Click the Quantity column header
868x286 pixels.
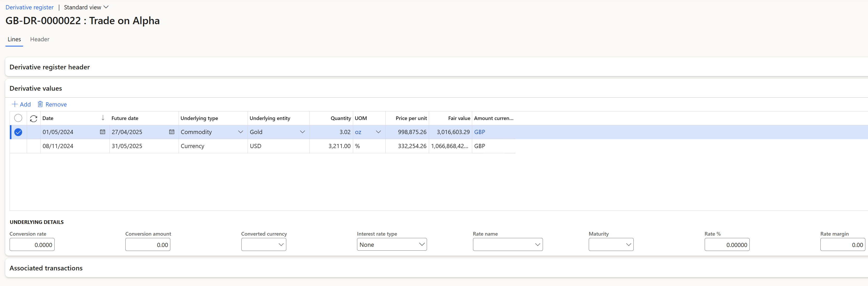tap(331, 118)
